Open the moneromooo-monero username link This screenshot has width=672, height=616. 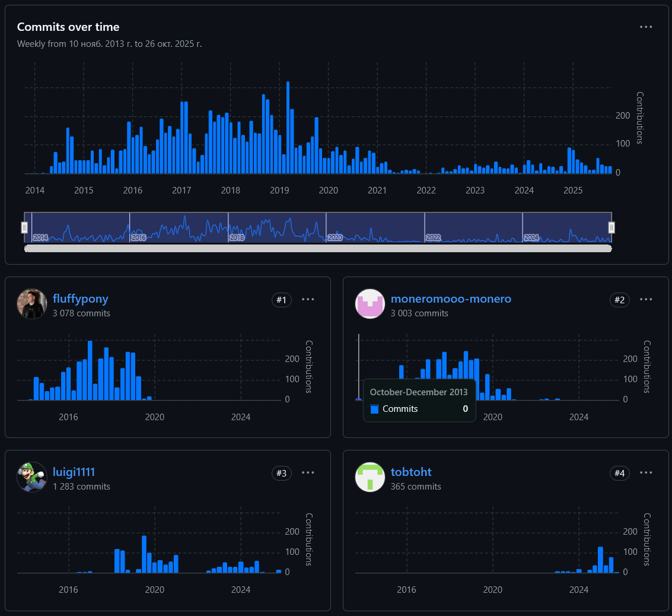[x=451, y=299]
